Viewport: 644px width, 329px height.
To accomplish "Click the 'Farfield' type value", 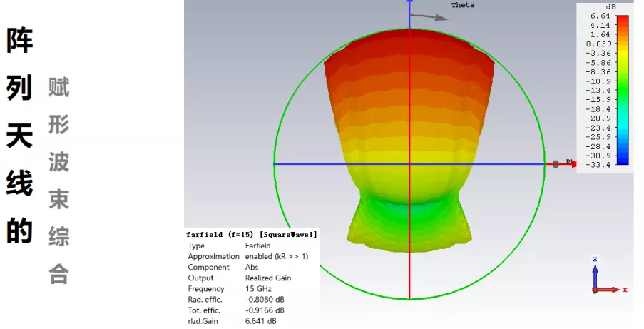I will pos(258,246).
